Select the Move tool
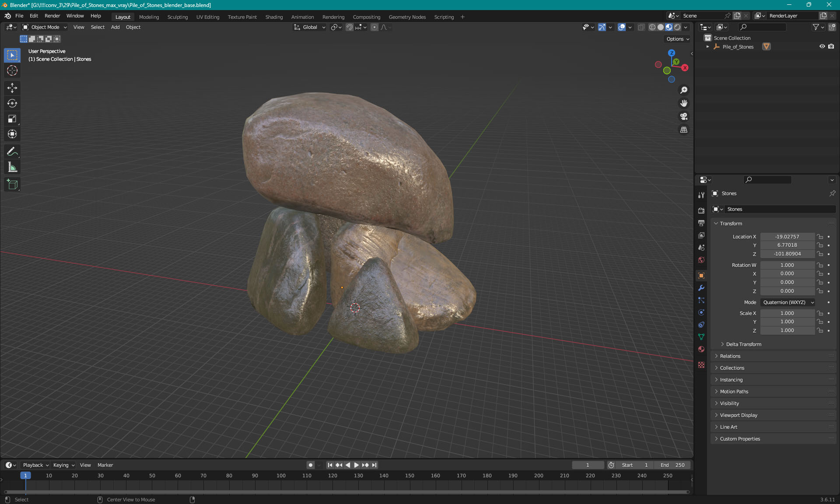 point(12,88)
